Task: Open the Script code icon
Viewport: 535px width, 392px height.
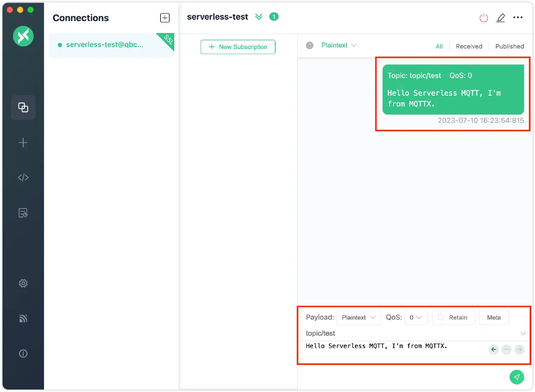Action: 23,178
